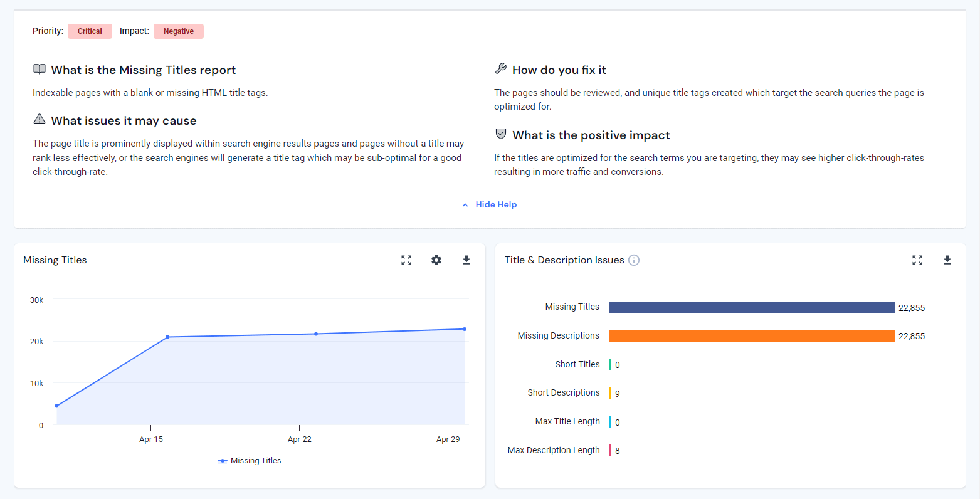This screenshot has width=980, height=499.
Task: Click the book icon beside Missing Titles report
Action: (40, 70)
